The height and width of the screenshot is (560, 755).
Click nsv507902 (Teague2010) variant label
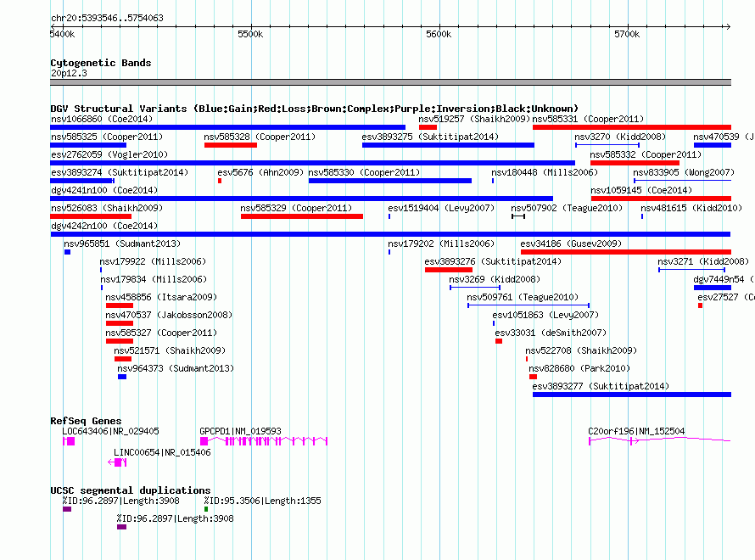[567, 208]
